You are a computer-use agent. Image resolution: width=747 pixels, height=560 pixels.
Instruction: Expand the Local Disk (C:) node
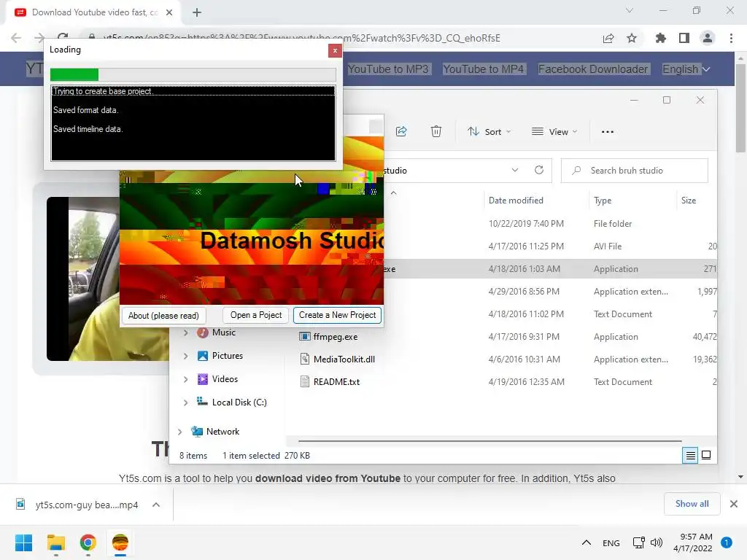(185, 402)
